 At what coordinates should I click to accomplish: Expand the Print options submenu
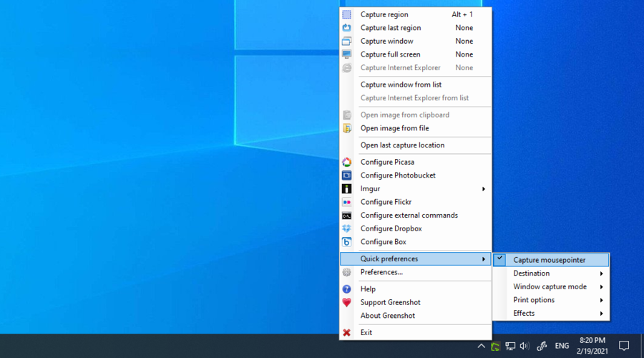click(551, 300)
